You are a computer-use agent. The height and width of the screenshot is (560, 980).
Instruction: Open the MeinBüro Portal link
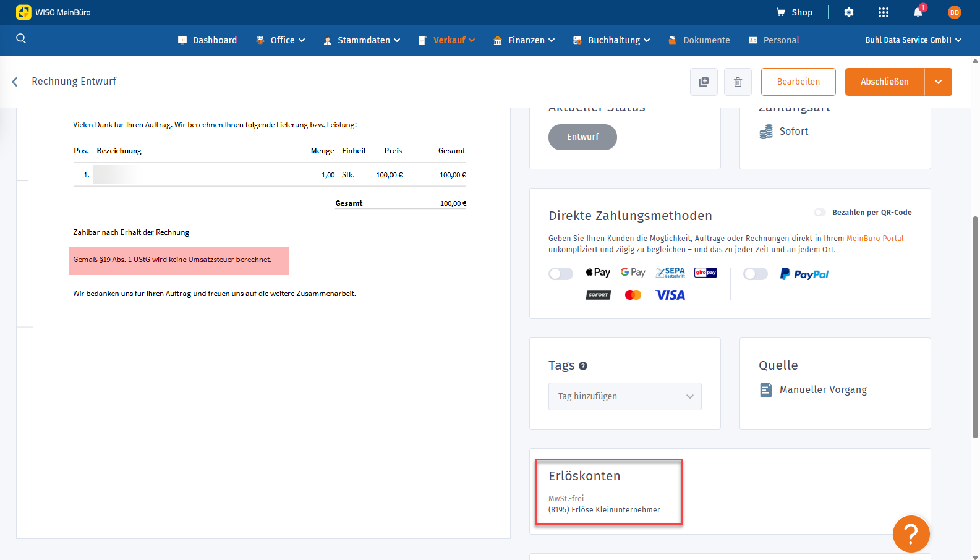pyautogui.click(x=874, y=239)
